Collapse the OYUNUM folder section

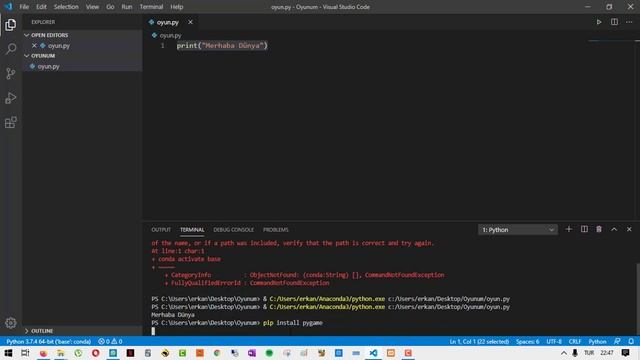coord(82,56)
